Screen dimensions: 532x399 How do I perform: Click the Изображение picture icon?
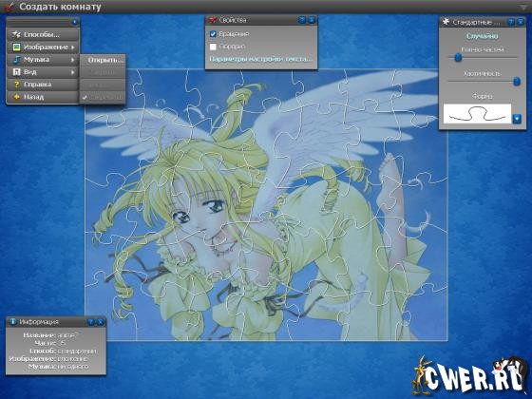(16, 47)
